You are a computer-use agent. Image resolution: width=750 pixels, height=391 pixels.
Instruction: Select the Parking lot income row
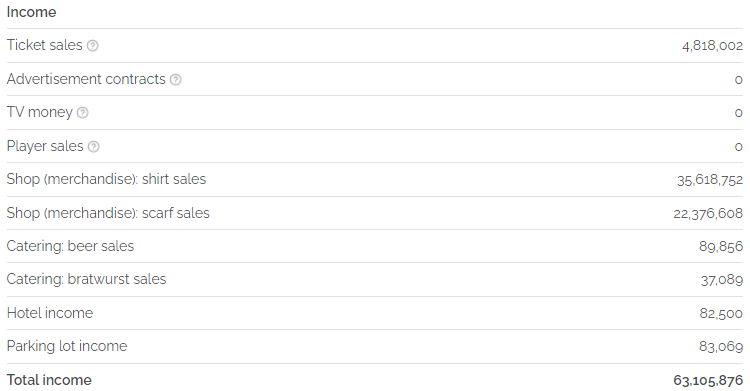coord(375,346)
